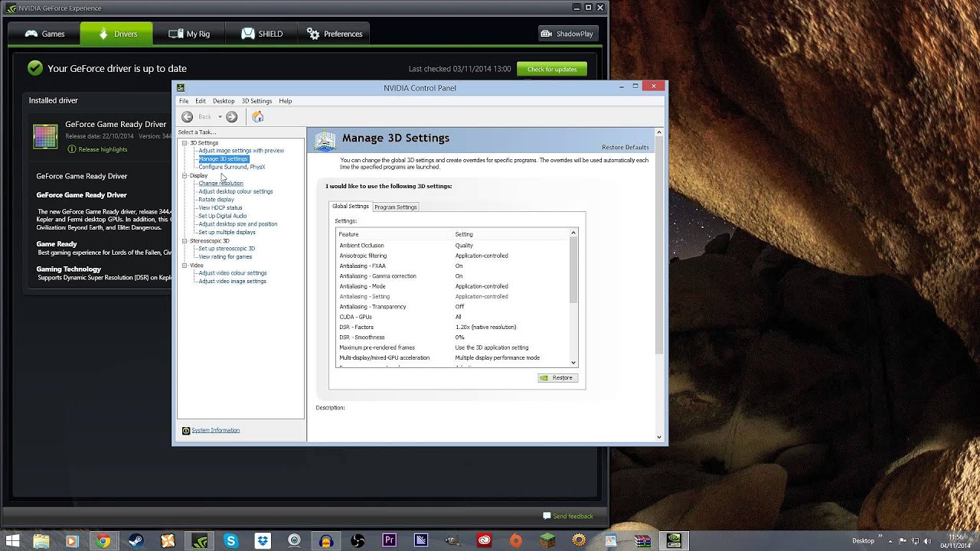Viewport: 980px width, 551px height.
Task: Click the settings list scrollbar down arrow
Action: click(x=573, y=363)
